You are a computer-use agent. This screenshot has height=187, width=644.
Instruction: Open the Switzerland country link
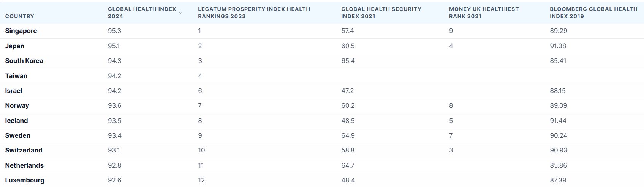24,150
